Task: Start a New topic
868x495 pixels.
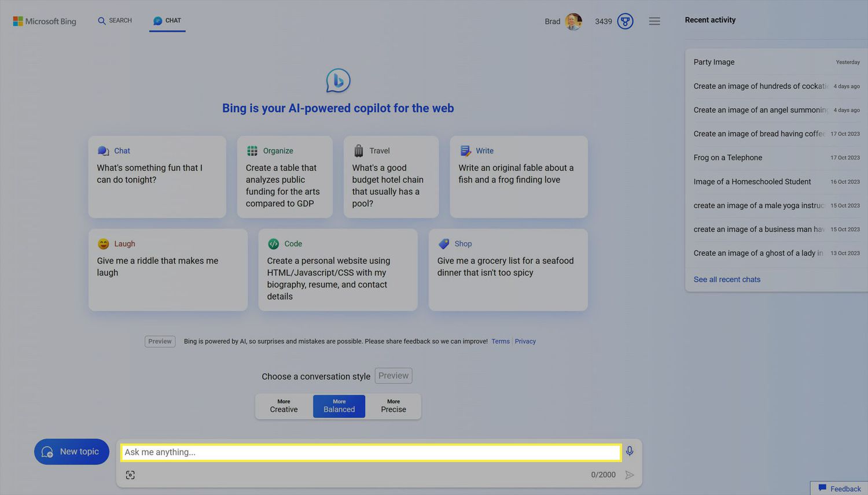Action: pyautogui.click(x=72, y=452)
